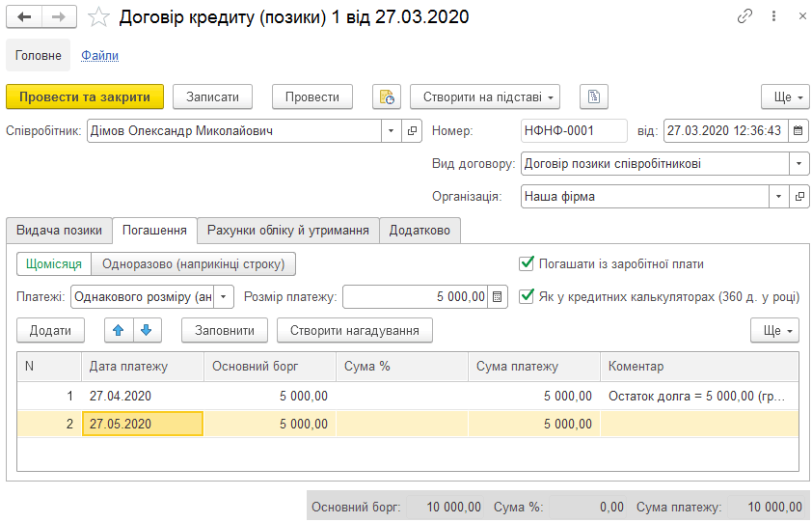Click the Сума % column header
The height and width of the screenshot is (523, 812).
pos(402,367)
